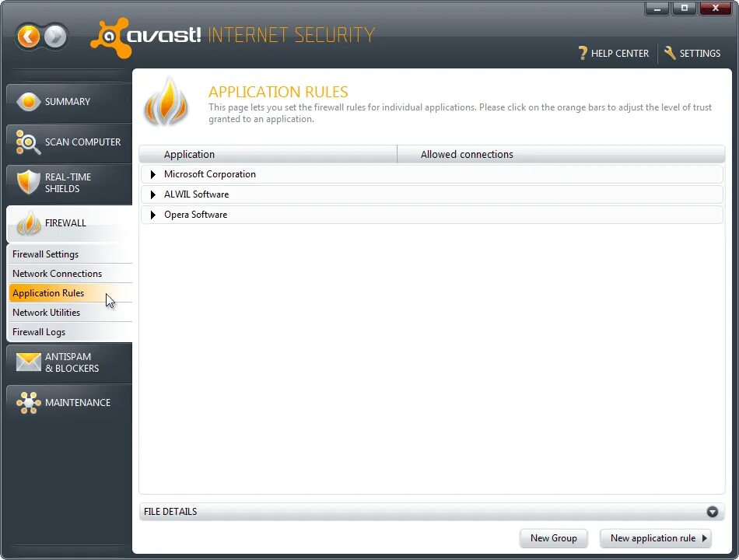Expand the Opera Software group
This screenshot has width=739, height=560.
tap(152, 215)
